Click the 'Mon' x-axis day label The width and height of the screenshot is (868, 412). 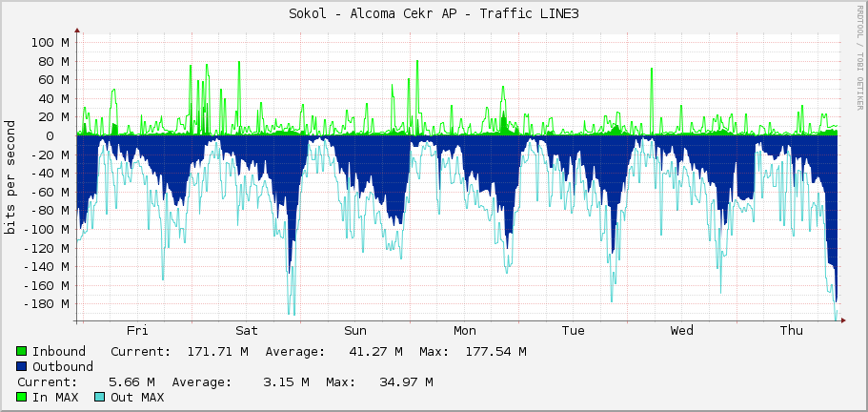pyautogui.click(x=464, y=331)
